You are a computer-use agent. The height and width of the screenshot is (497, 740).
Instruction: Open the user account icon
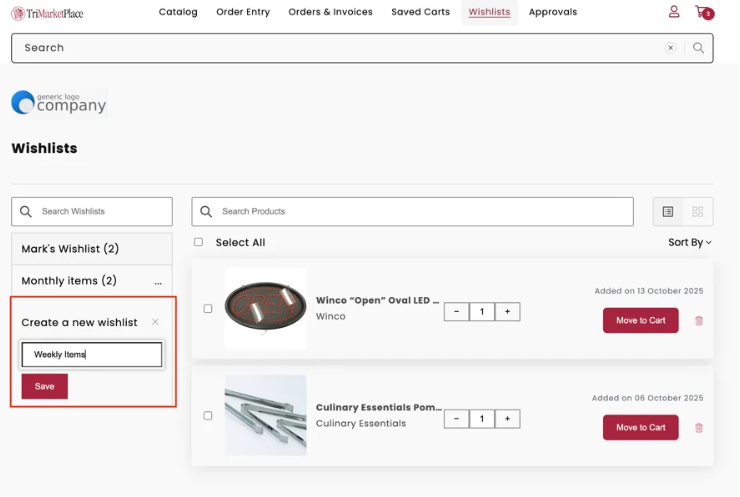[674, 12]
